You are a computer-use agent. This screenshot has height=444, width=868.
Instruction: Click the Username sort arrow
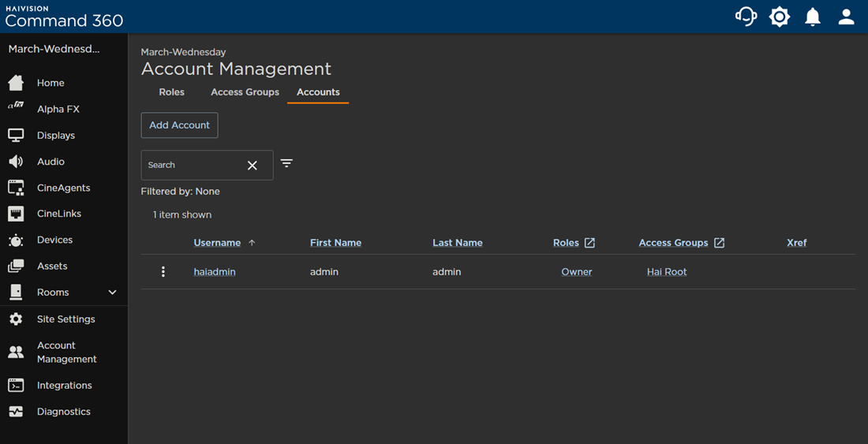point(252,243)
